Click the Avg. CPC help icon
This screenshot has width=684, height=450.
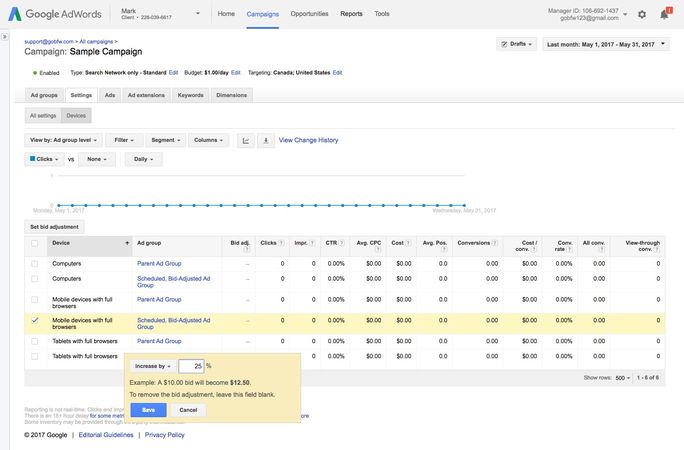coord(378,249)
